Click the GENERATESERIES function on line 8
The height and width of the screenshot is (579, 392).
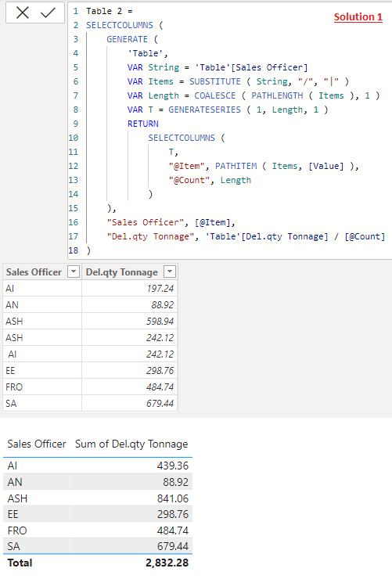204,110
